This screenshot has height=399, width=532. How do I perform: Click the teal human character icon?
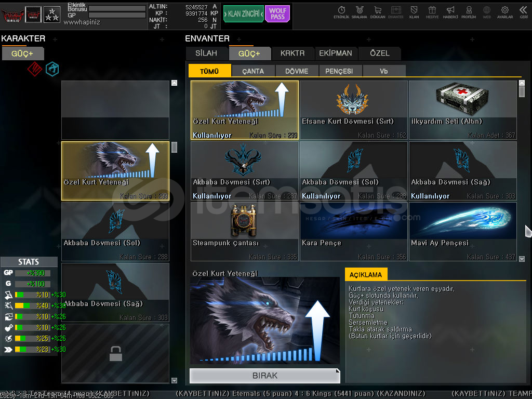click(52, 69)
